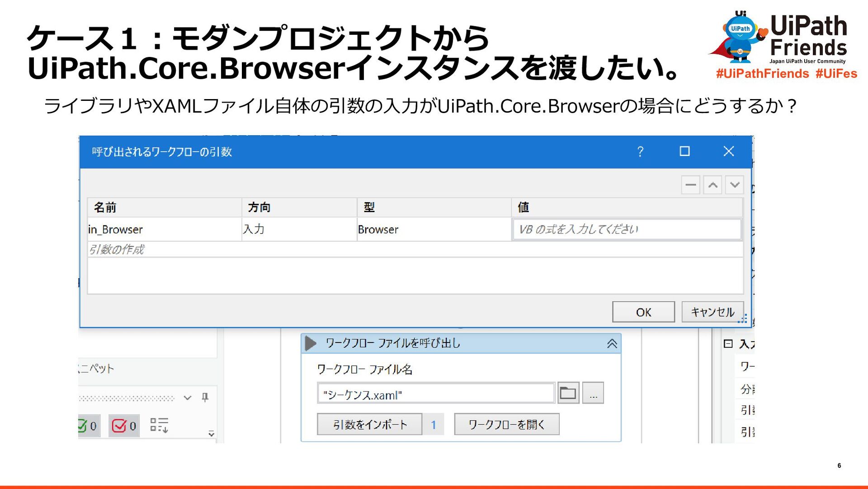Click the キャンセル button

tap(712, 312)
